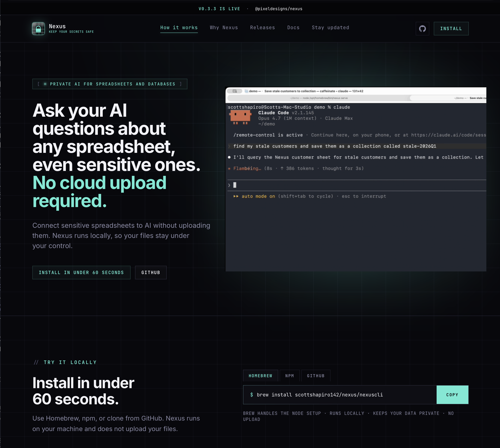Click the 'TRY IT LOCALLY' section label
This screenshot has width=500, height=448.
[x=70, y=362]
